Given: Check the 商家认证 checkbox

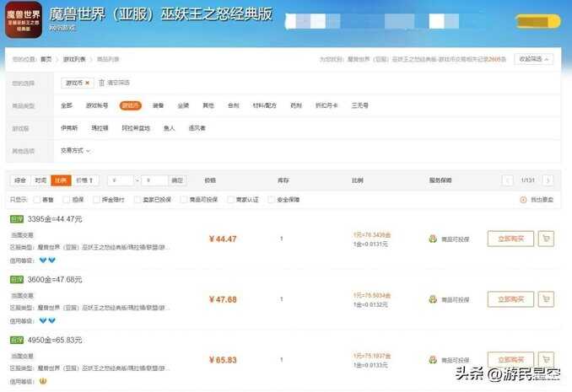Looking at the screenshot, I should pyautogui.click(x=230, y=200).
